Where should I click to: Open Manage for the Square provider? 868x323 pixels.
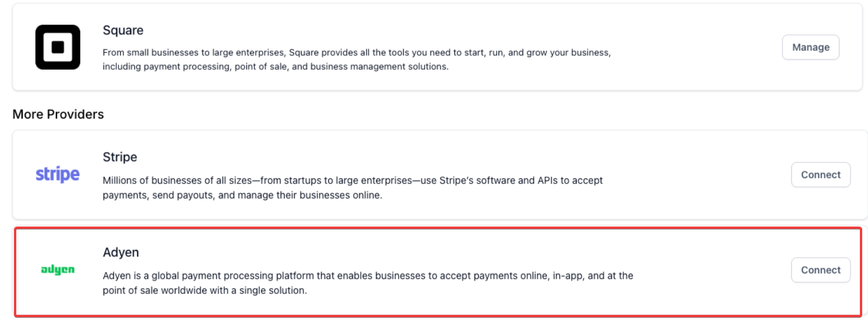pyautogui.click(x=810, y=47)
